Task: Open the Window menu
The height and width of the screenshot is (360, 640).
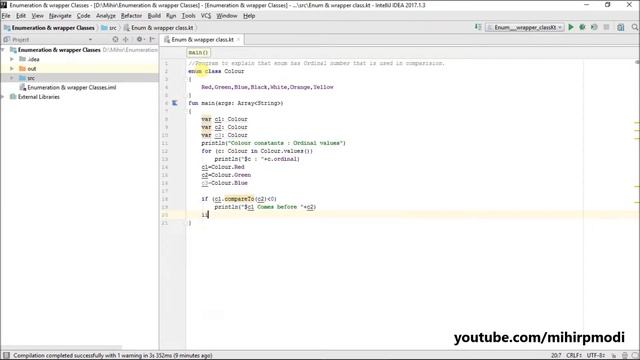Action: 227,16
